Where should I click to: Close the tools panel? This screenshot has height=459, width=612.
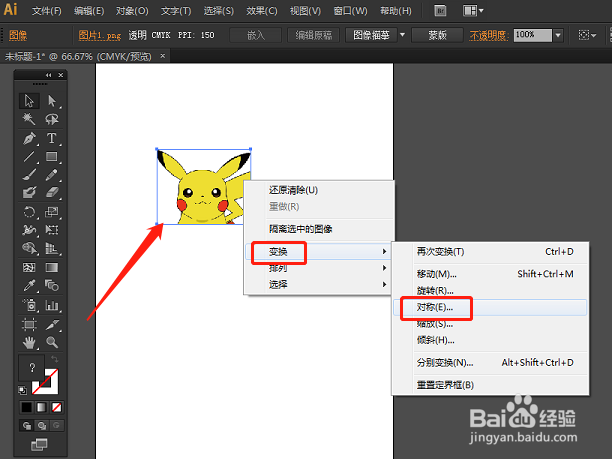click(x=60, y=75)
